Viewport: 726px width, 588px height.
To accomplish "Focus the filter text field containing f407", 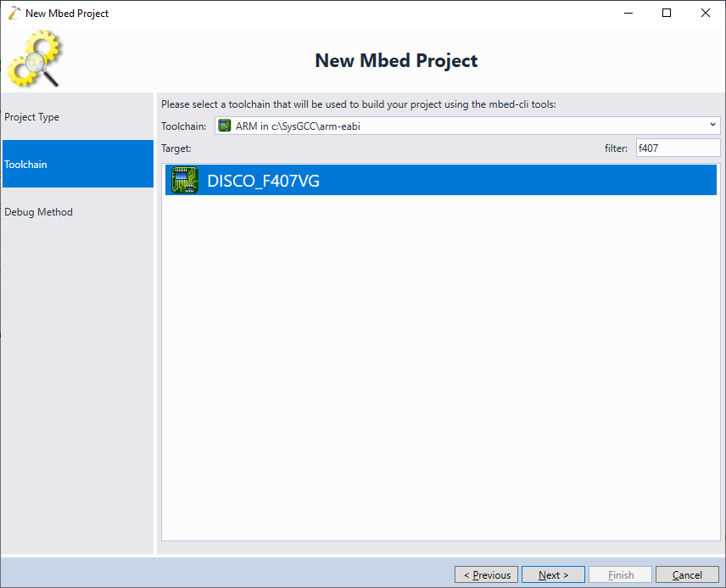I will [678, 148].
